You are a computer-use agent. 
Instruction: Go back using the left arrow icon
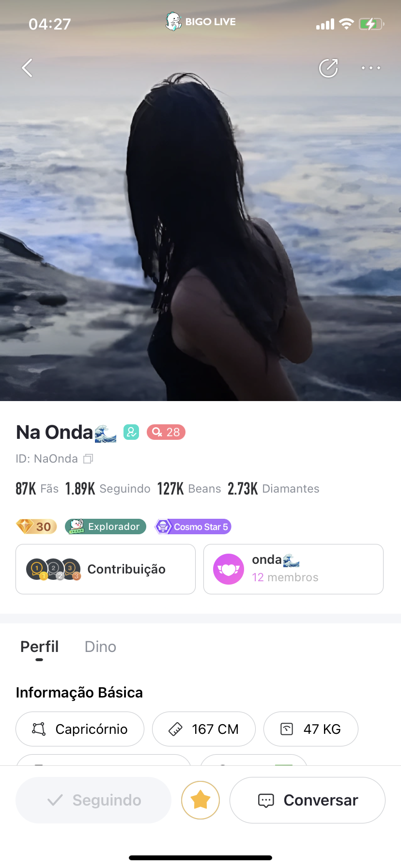pyautogui.click(x=28, y=68)
